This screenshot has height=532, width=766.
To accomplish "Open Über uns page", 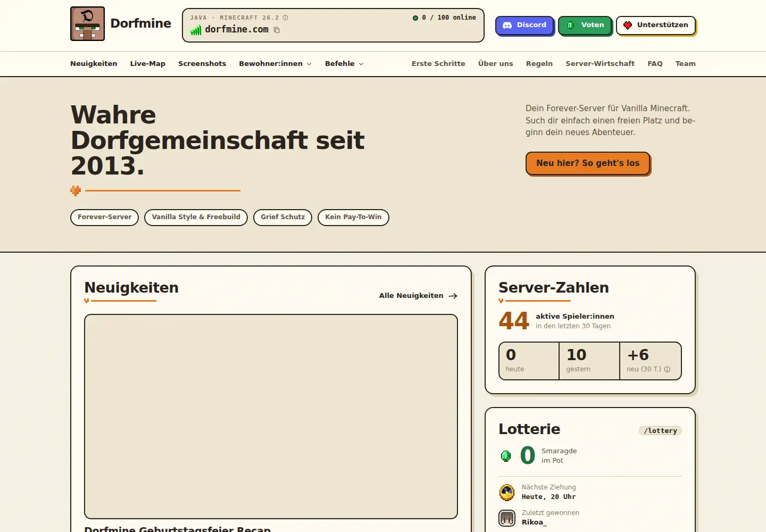I will [496, 64].
